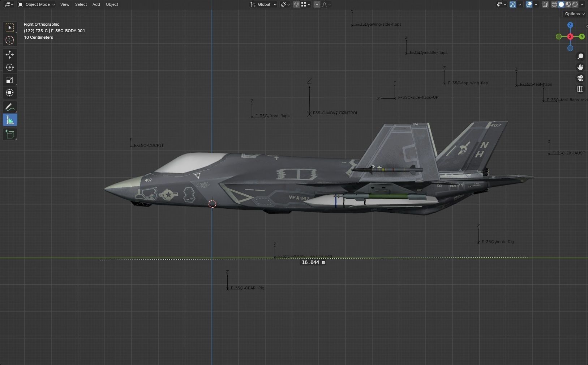Screen dimensions: 588x365
Task: Click the F-35C-GEAR -Rig empty label
Action: 248,288
